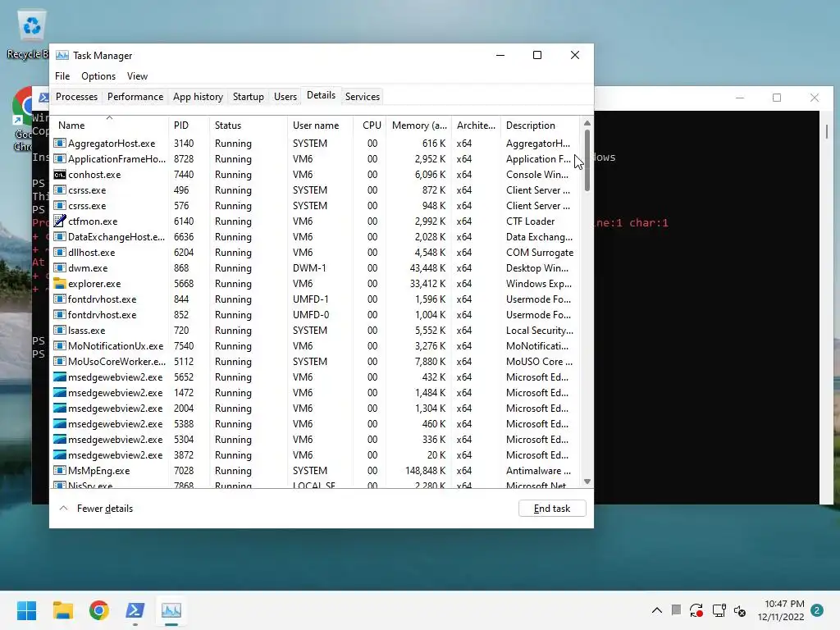Open the View menu
840x630 pixels.
[137, 76]
